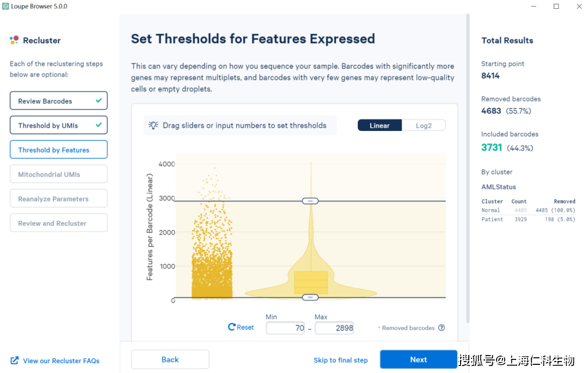588x373 pixels.
Task: Click the Loupe Browser app icon
Action: coord(5,7)
